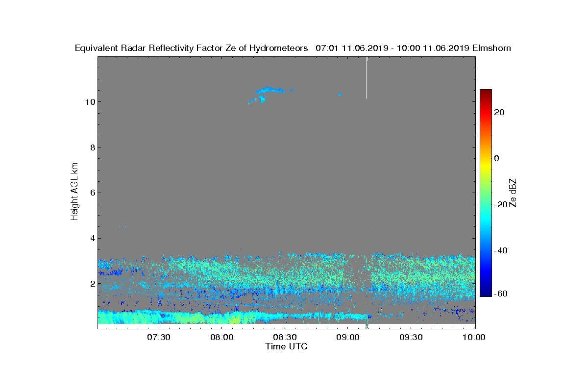This screenshot has width=588, height=392.
Task: Select the height axis label '4'
Action: pyautogui.click(x=92, y=239)
